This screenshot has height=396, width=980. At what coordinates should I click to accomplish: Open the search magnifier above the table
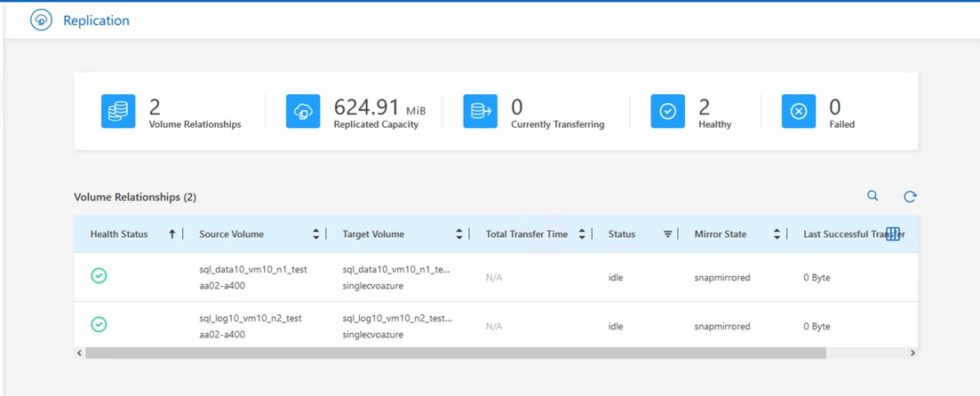click(x=872, y=196)
